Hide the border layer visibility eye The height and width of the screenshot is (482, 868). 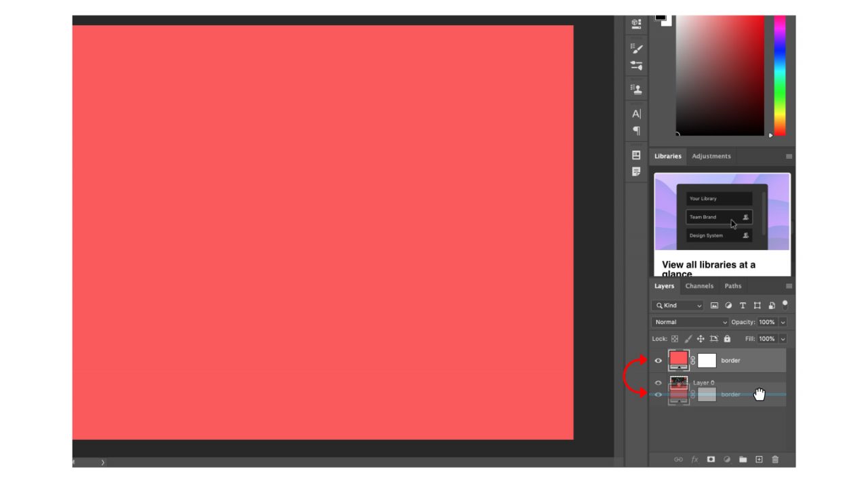(x=658, y=360)
